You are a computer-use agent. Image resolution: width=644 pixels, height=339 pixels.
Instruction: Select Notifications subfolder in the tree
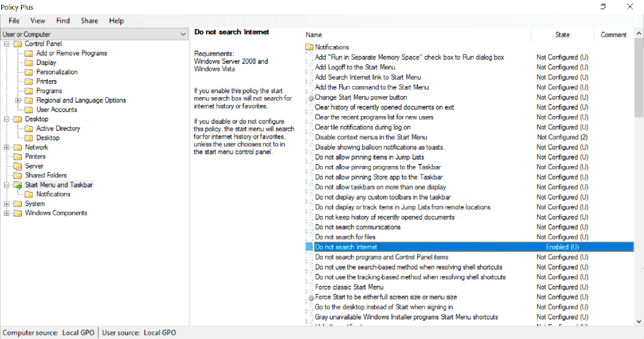pos(53,194)
